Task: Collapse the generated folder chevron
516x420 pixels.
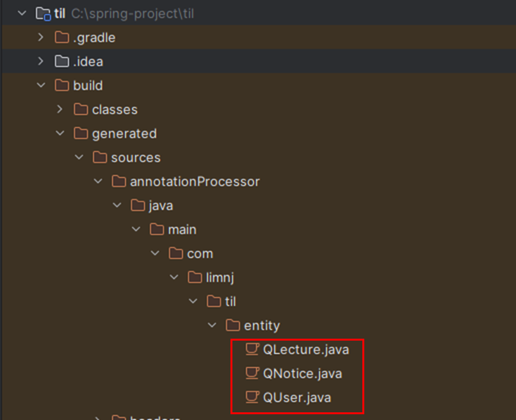Action: click(60, 133)
